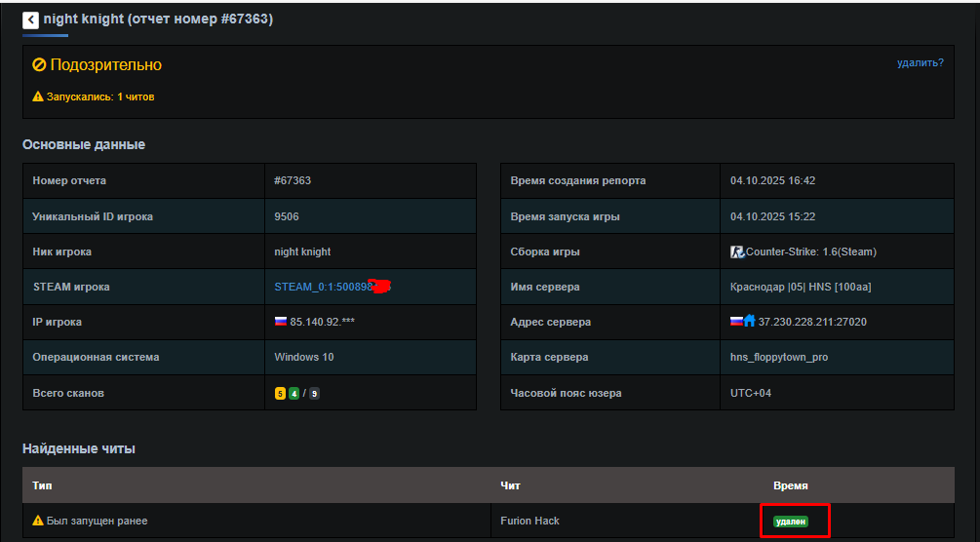This screenshot has height=542, width=980.
Task: Click the green "удален" badge
Action: (790, 522)
